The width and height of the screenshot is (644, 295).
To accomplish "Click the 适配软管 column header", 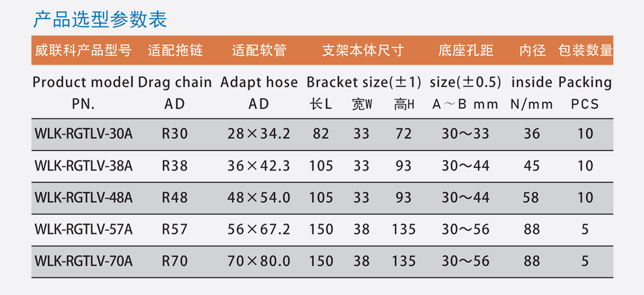I will (259, 51).
